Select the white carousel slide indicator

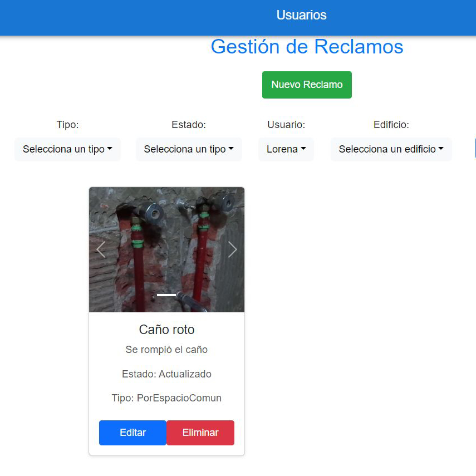tap(166, 295)
